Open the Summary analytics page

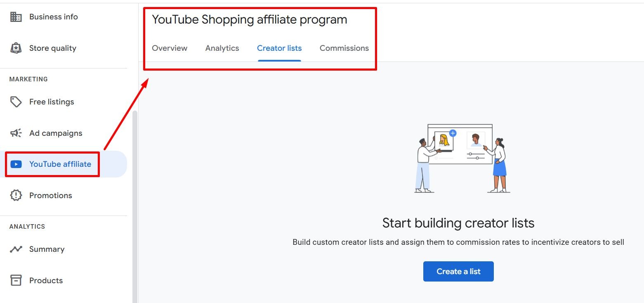[47, 249]
